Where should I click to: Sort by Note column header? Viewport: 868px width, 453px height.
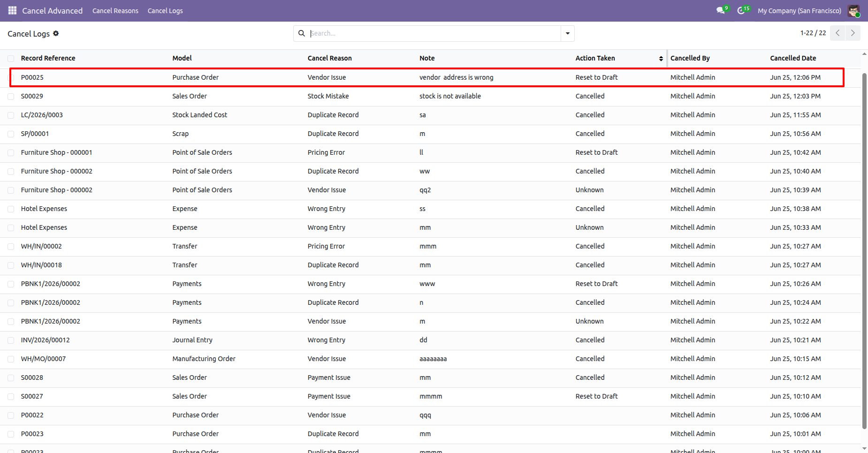[x=427, y=58]
